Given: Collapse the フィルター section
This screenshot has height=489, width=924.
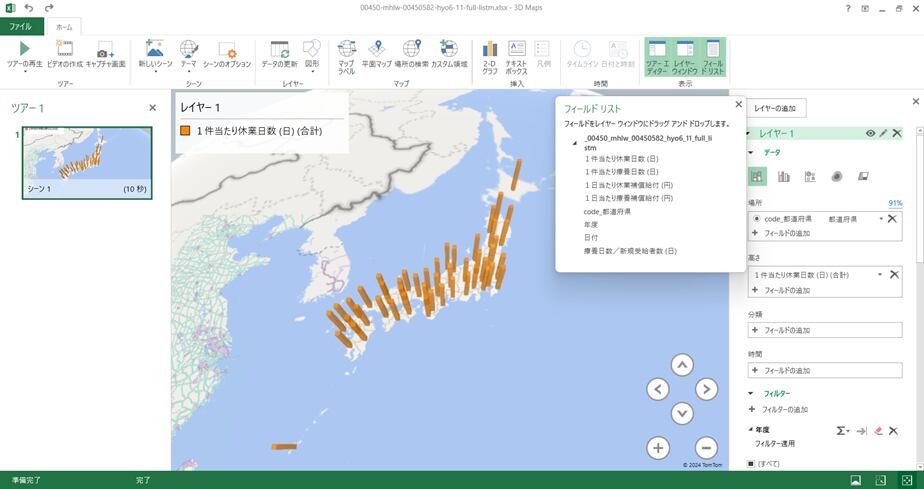Looking at the screenshot, I should 753,394.
